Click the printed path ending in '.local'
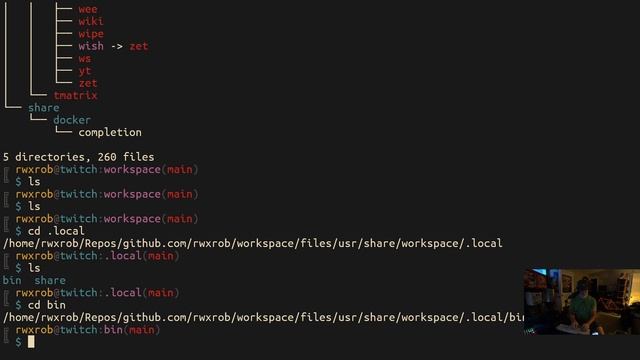This screenshot has height=360, width=640. click(x=253, y=243)
